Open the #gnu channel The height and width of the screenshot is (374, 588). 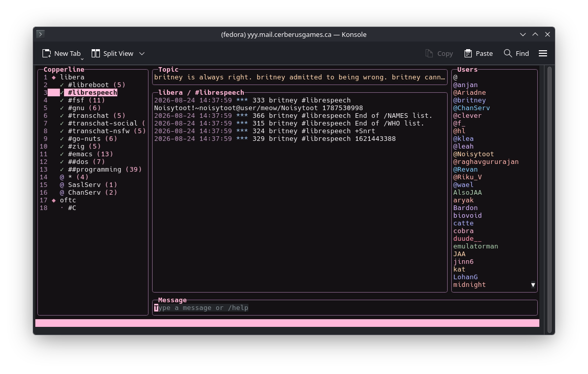click(x=84, y=108)
